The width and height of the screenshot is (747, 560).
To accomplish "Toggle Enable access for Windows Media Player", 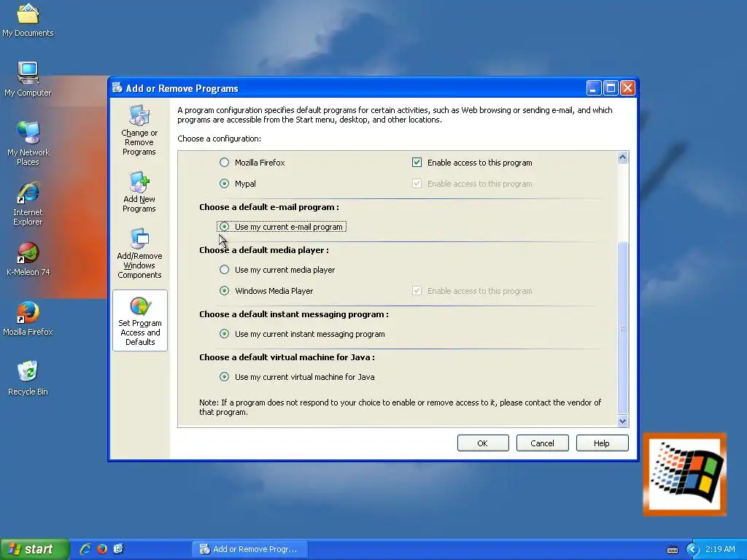I will (417, 290).
